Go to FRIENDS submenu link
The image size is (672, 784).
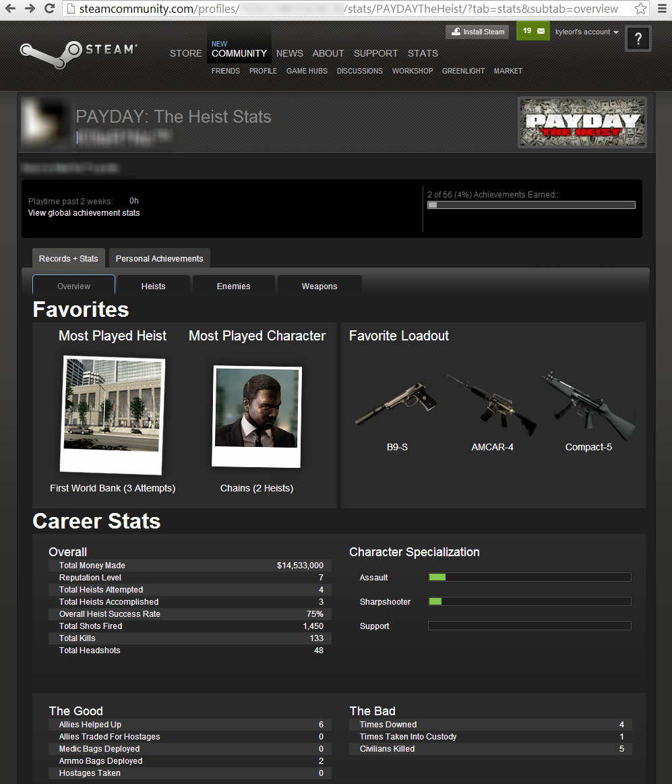226,71
